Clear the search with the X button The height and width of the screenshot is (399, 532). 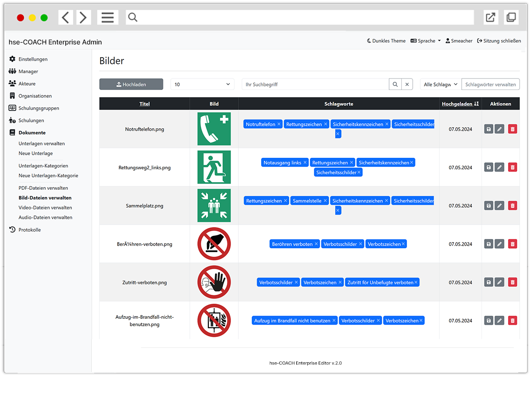[407, 84]
